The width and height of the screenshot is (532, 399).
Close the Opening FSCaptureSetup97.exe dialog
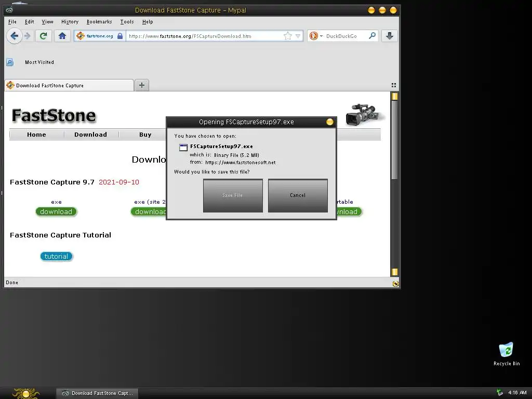click(329, 122)
